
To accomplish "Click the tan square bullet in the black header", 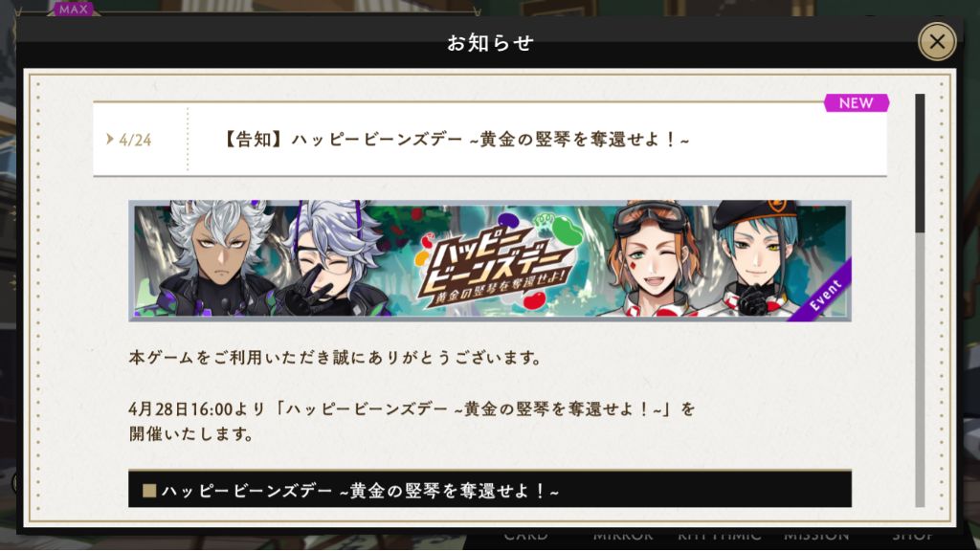I will click(x=148, y=491).
